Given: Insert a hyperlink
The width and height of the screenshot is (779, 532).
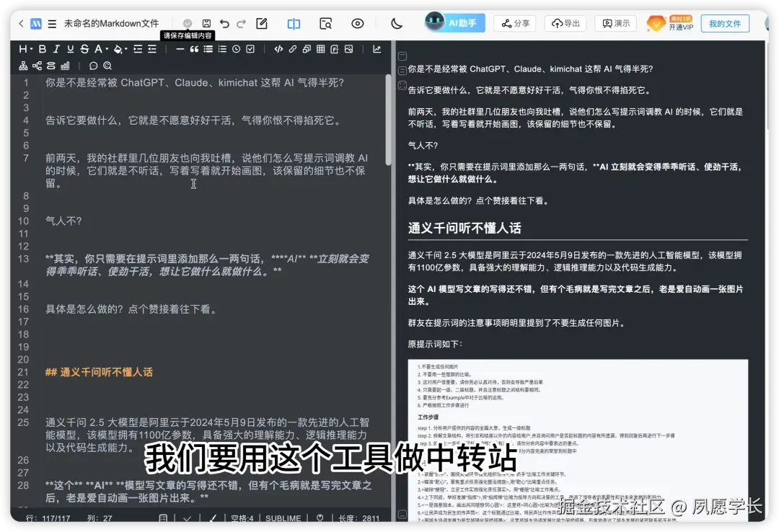Looking at the screenshot, I should [x=293, y=49].
